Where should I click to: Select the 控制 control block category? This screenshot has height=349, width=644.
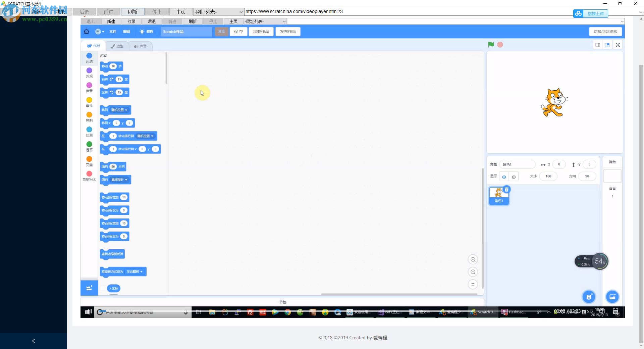[x=89, y=117]
